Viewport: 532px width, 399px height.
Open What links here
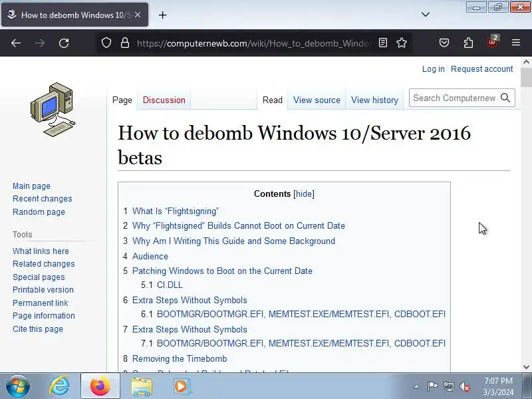pos(41,251)
